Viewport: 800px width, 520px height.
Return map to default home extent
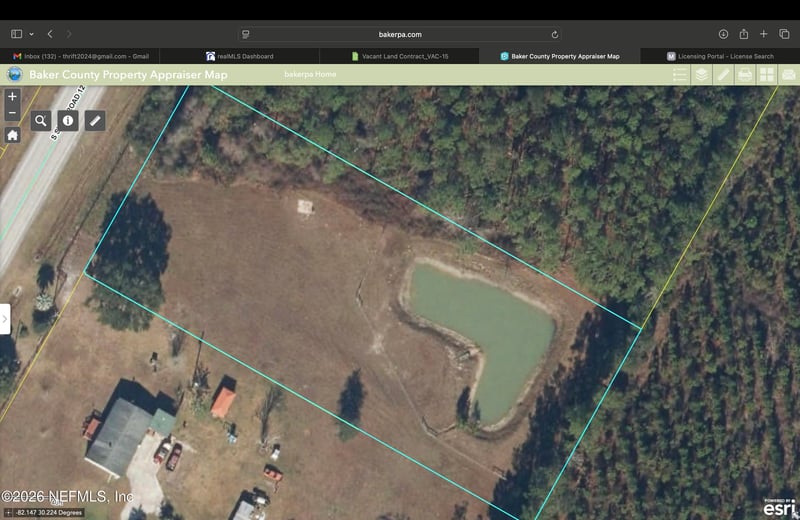(12, 135)
